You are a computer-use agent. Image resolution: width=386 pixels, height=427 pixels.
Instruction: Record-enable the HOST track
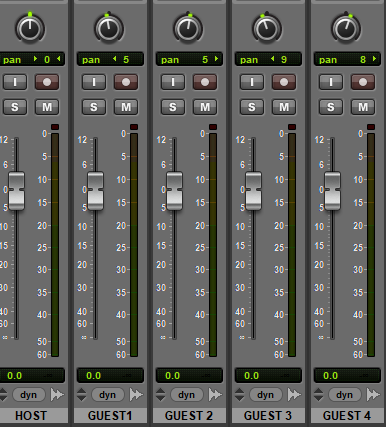[47, 82]
